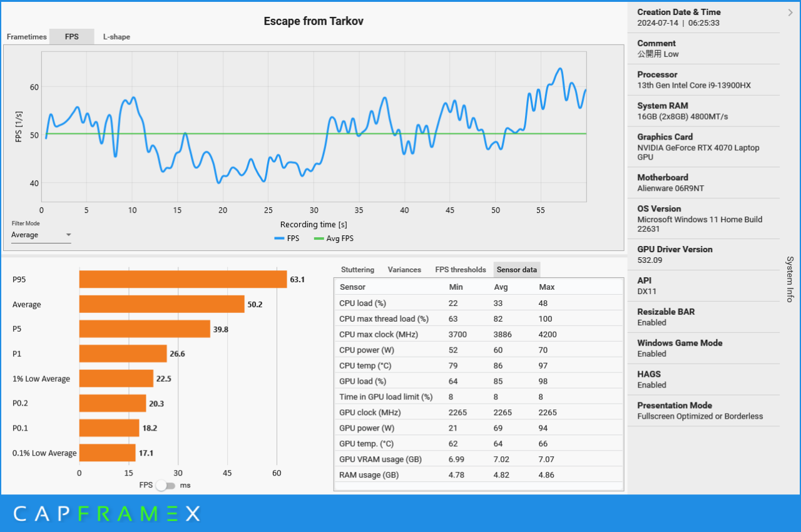Viewport: 801px width, 532px height.
Task: Click the P95 bar in the chart
Action: click(x=183, y=279)
